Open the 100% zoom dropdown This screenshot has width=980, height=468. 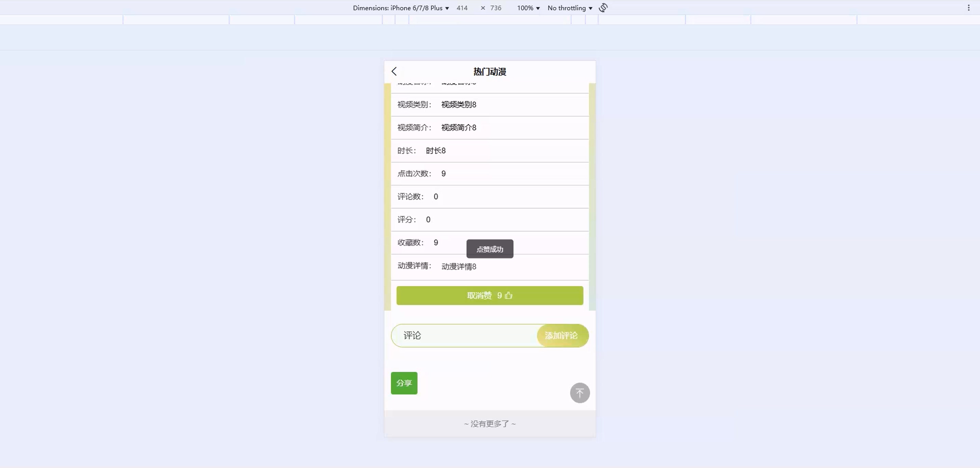point(528,8)
